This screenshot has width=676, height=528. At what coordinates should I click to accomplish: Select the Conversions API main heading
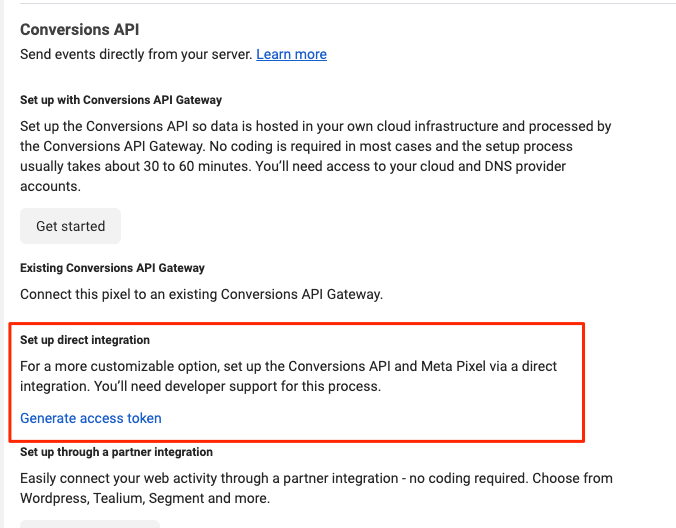(x=80, y=29)
